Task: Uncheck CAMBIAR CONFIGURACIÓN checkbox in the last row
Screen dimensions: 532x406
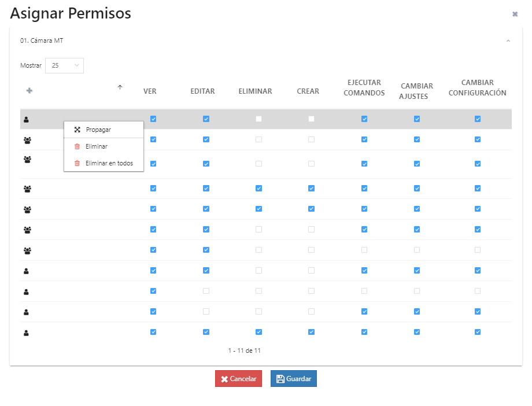Action: tap(478, 332)
